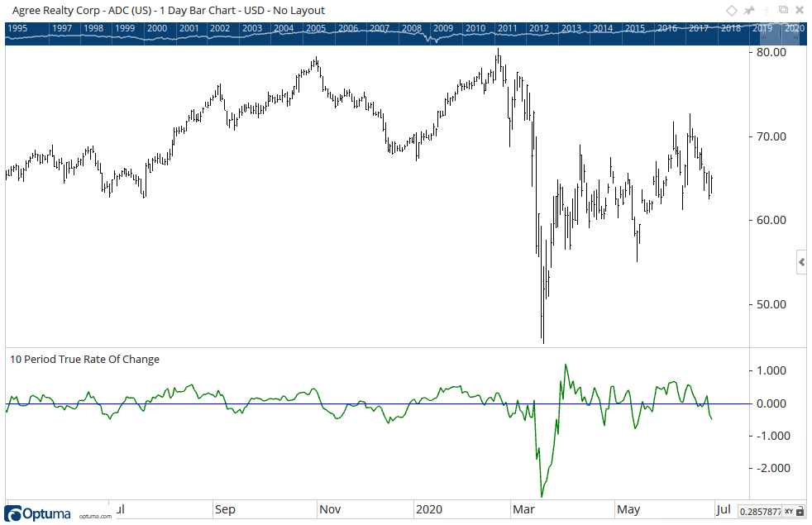The height and width of the screenshot is (525, 812).
Task: Jump to 2006 in the overview timeline
Action: (348, 28)
